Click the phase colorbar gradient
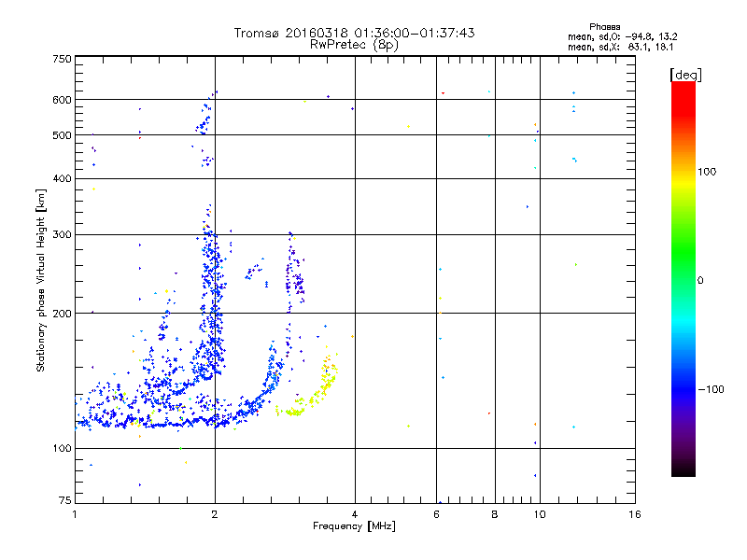The height and width of the screenshot is (560, 747). pos(684,278)
